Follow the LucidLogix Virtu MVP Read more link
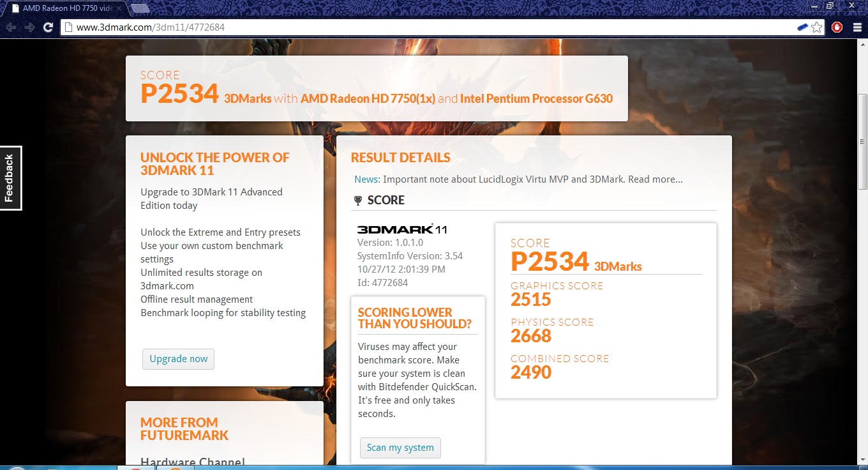The image size is (868, 470). [655, 179]
